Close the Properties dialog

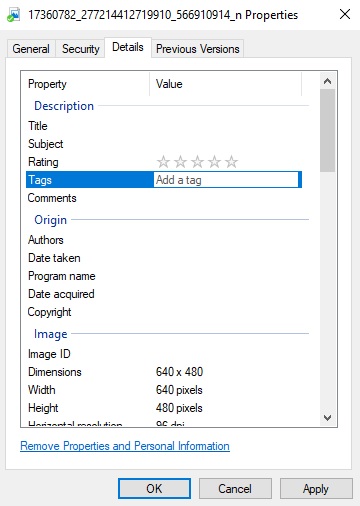point(345,14)
